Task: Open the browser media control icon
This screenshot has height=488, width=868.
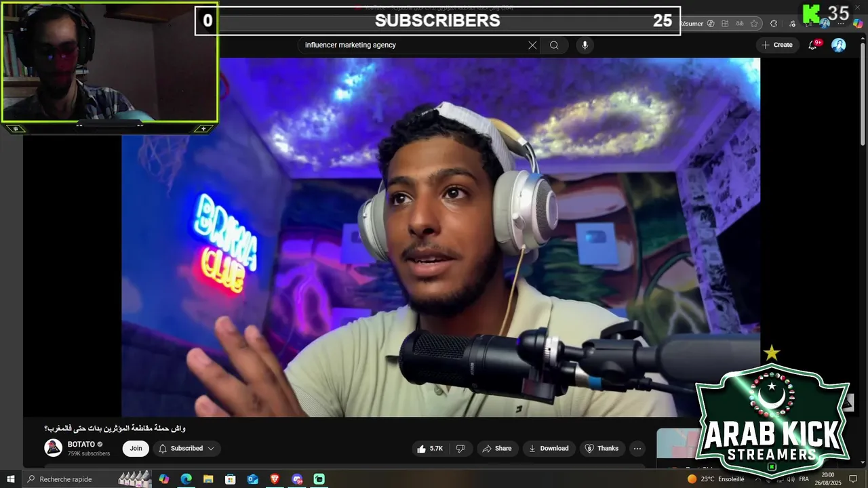Action: coord(792,24)
